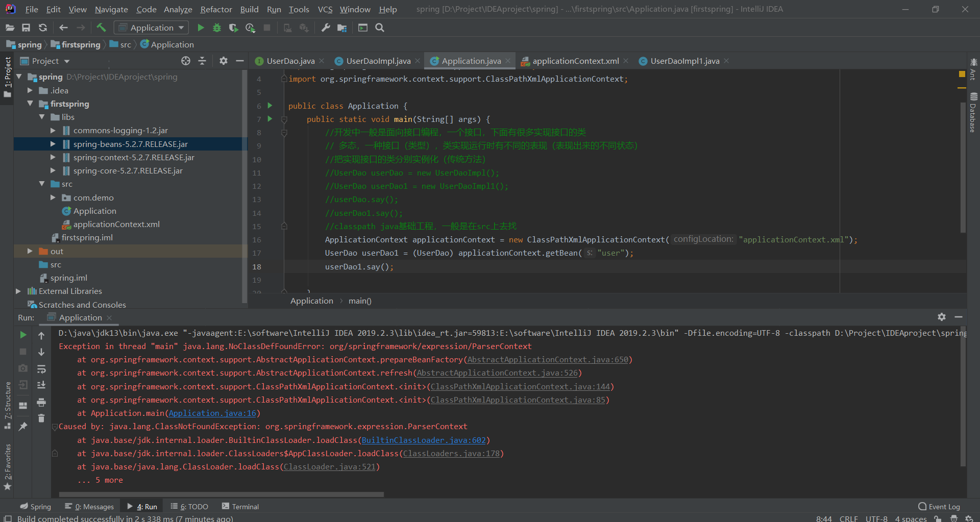Print console output using the printer icon
980x522 pixels.
[42, 402]
